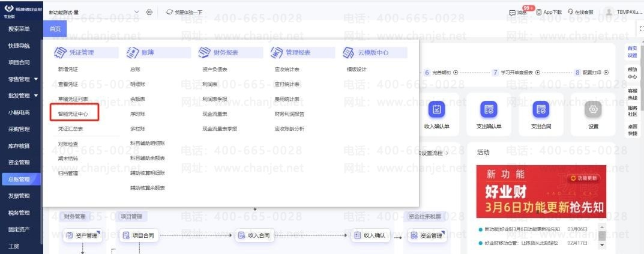The height and width of the screenshot is (254, 644).
Task: Open the 收入确认单 shortcut card
Action: (437, 114)
